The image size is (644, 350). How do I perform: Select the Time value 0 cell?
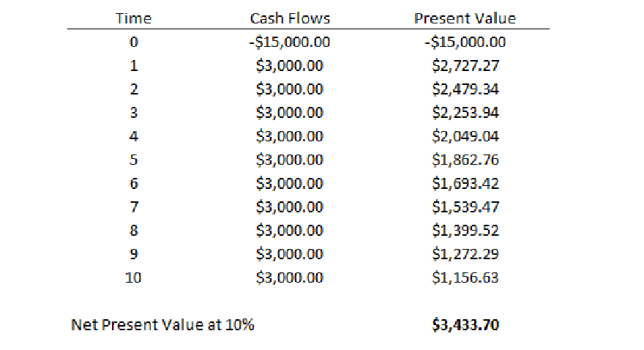tap(133, 42)
